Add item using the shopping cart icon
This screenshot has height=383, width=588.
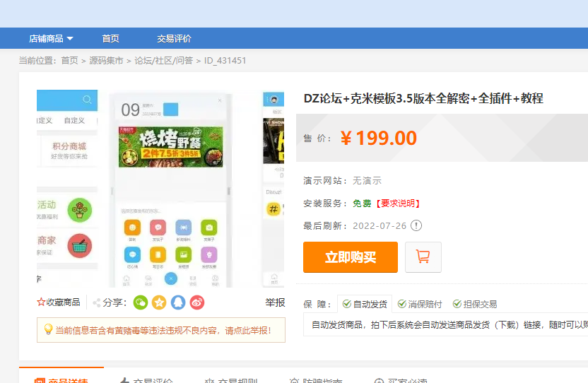(x=423, y=257)
